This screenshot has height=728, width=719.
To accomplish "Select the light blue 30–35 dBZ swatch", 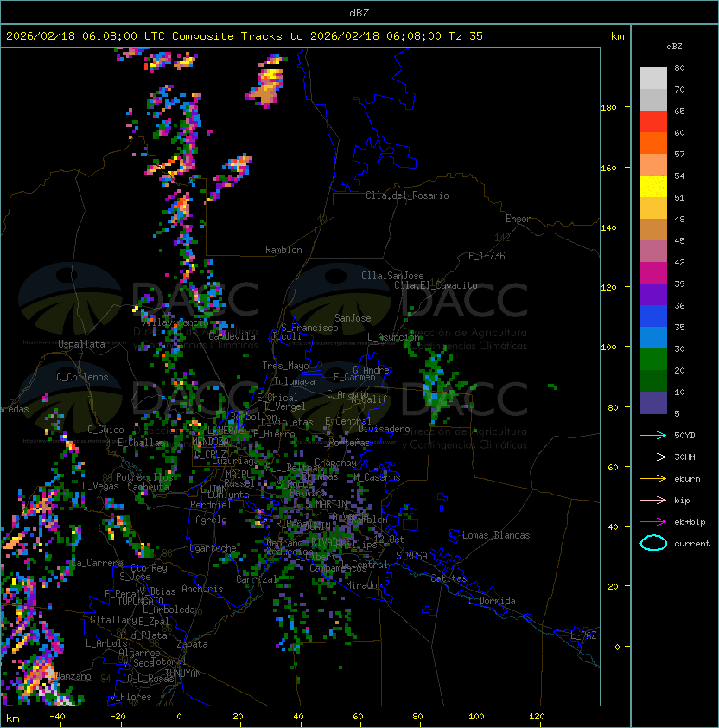I will coord(653,337).
